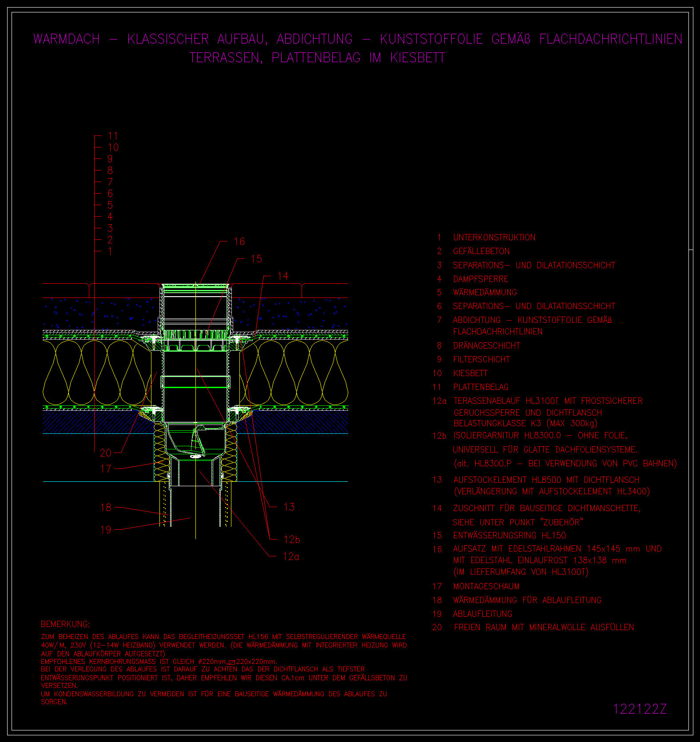Click legend text 'FILTERSCHICHT'

tap(481, 359)
